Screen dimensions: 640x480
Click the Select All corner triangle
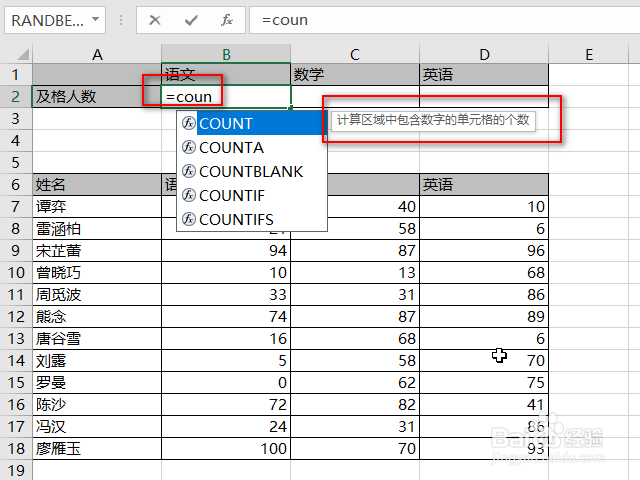coord(22,54)
